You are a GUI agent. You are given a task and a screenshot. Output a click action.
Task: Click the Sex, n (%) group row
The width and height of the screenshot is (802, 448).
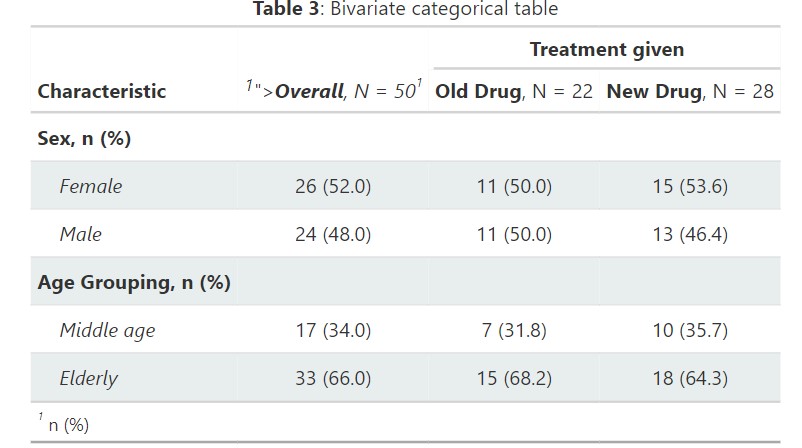tap(85, 139)
